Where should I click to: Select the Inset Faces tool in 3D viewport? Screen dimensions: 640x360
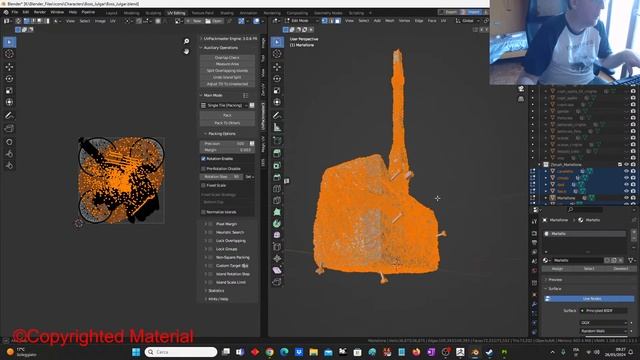(277, 165)
